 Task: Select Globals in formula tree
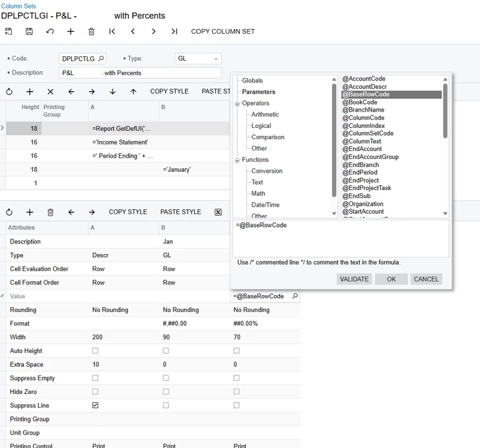(x=252, y=80)
